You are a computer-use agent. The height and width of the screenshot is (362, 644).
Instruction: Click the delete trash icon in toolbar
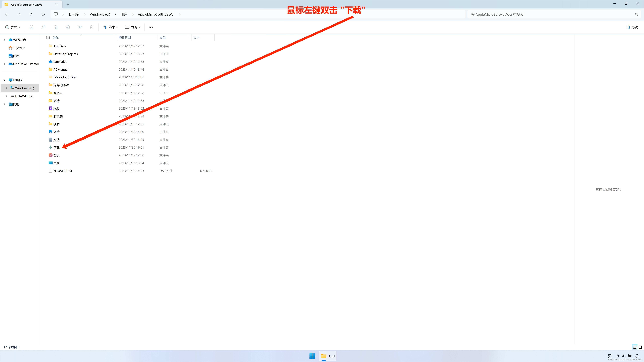pos(92,27)
